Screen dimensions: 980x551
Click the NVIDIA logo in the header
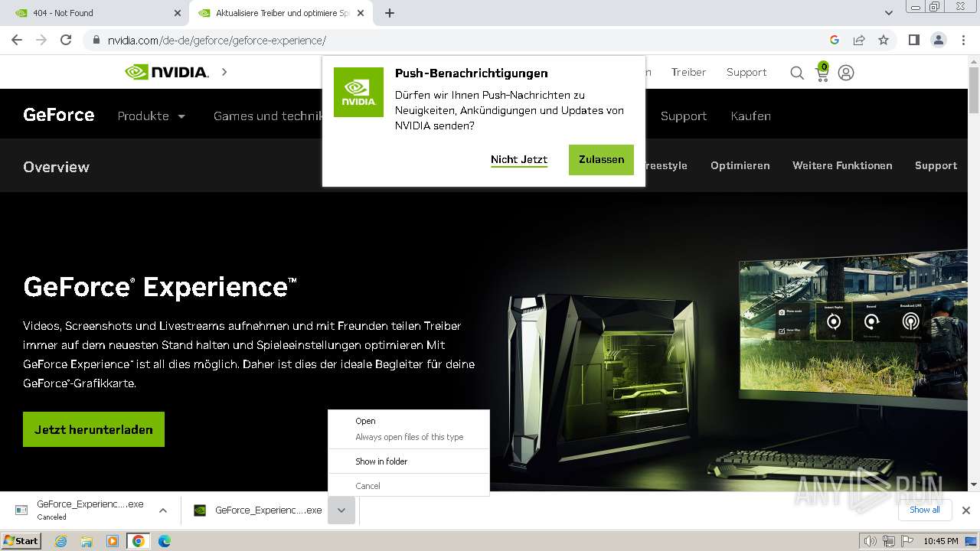pos(167,72)
